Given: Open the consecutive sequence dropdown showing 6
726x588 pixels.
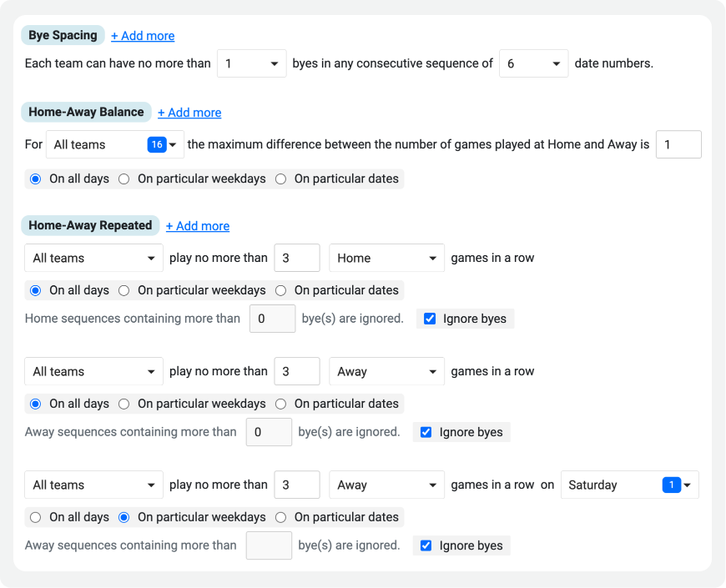Looking at the screenshot, I should (x=533, y=63).
